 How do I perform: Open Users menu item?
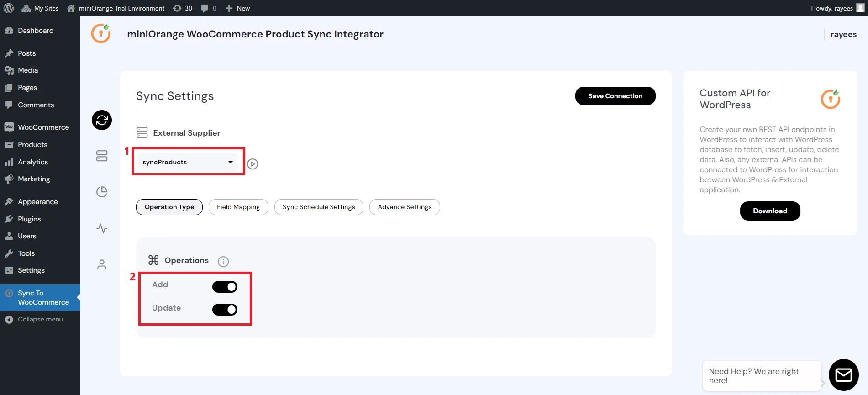click(x=40, y=236)
